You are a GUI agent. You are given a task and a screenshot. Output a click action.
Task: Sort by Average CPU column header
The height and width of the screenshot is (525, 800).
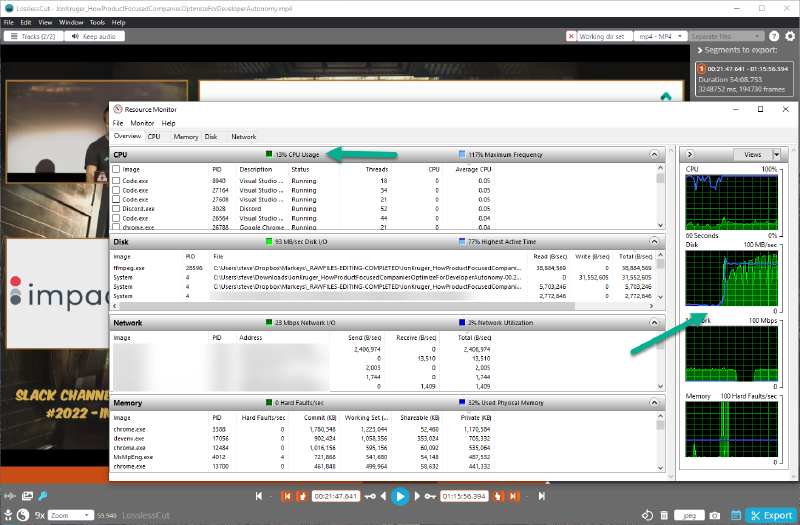[x=472, y=169]
